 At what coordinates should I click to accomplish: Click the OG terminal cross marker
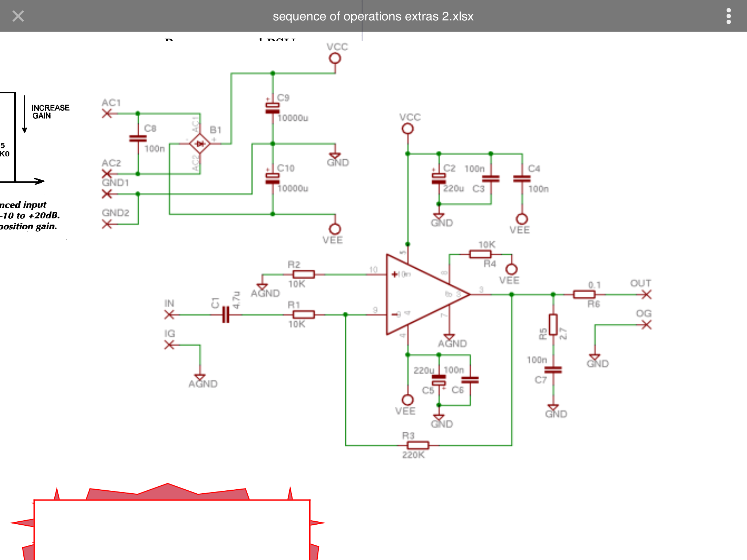[646, 324]
